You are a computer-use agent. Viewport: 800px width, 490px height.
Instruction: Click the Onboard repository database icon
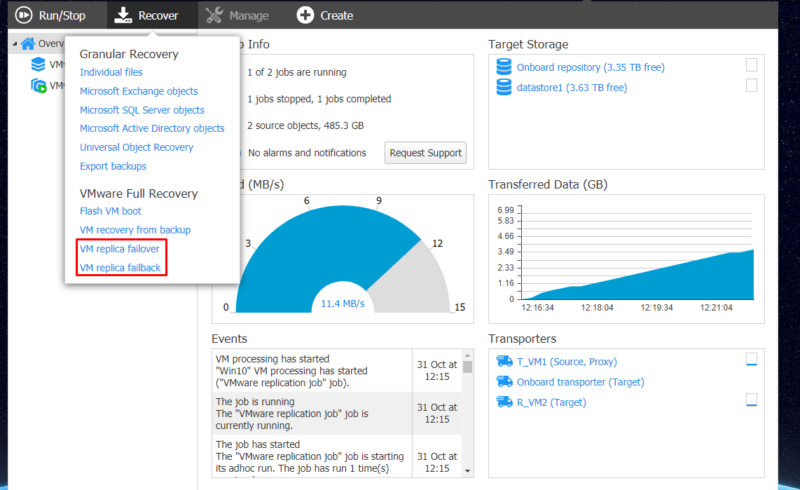pyautogui.click(x=504, y=67)
